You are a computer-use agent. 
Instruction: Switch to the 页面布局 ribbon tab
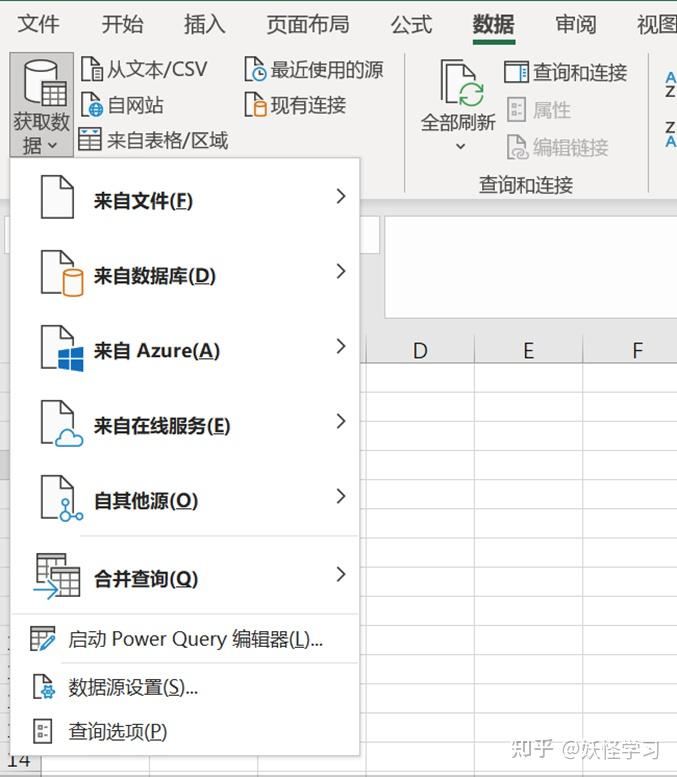[308, 24]
